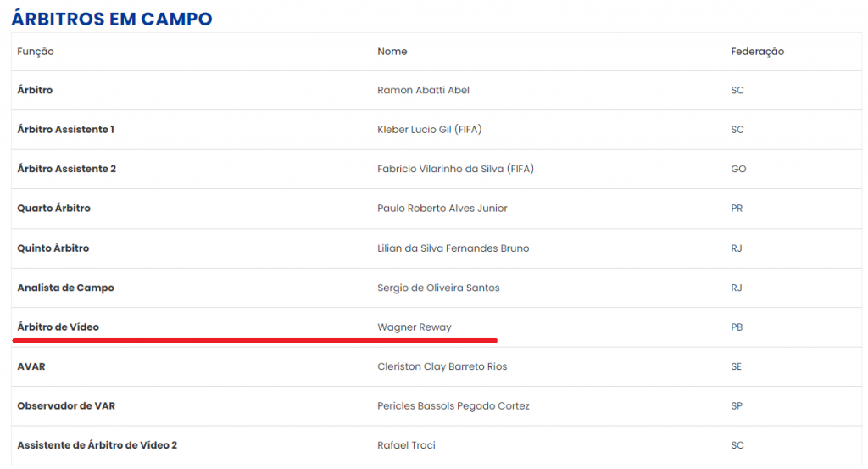This screenshot has width=868, height=469.
Task: Click the underlined Wagner Reway name
Action: 415,327
